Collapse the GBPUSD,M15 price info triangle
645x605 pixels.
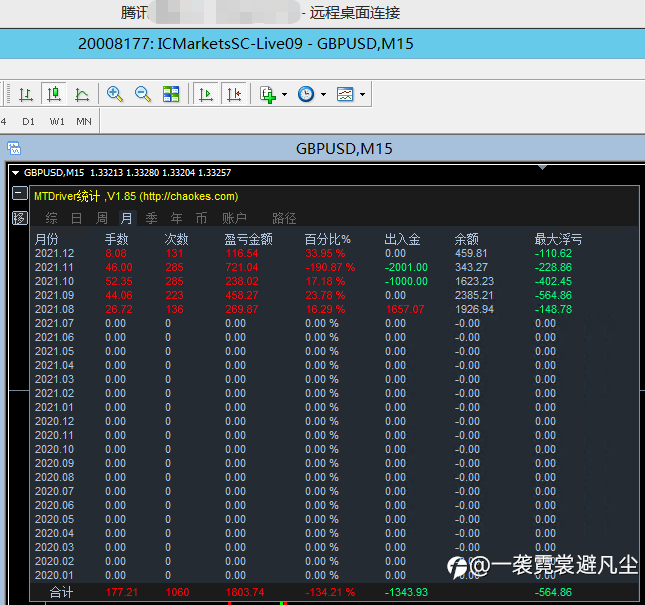[x=15, y=173]
